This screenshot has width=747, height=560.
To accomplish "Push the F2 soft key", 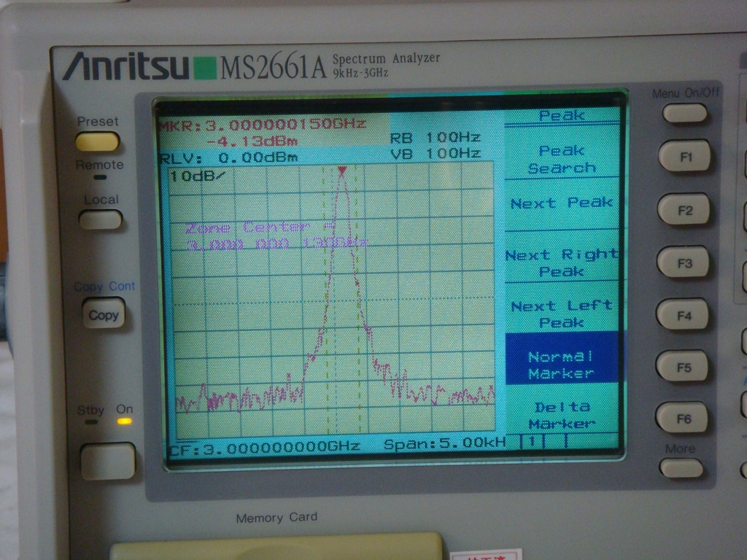I will coord(684,209).
